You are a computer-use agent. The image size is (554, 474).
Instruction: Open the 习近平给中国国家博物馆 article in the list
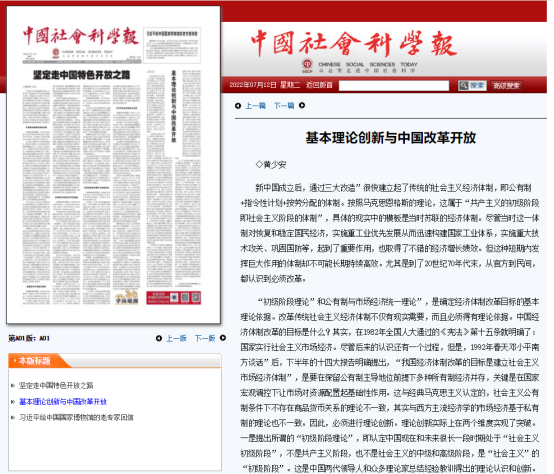[x=76, y=417]
